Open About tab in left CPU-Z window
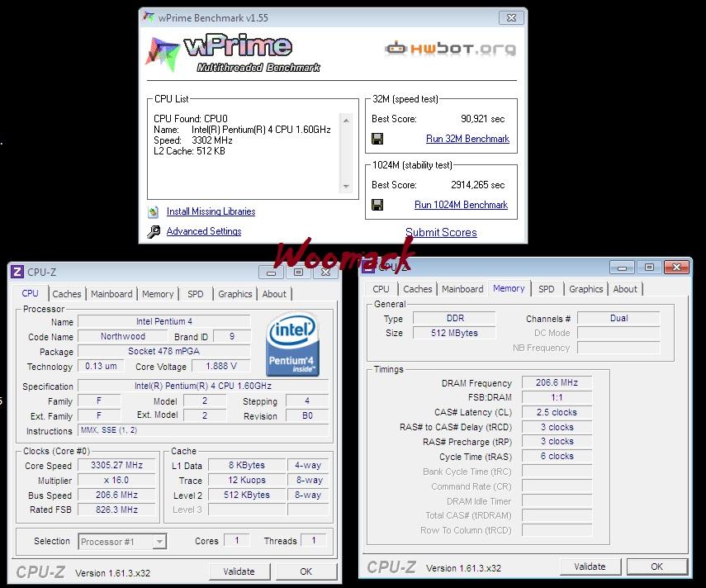This screenshot has height=588, width=706. [274, 294]
